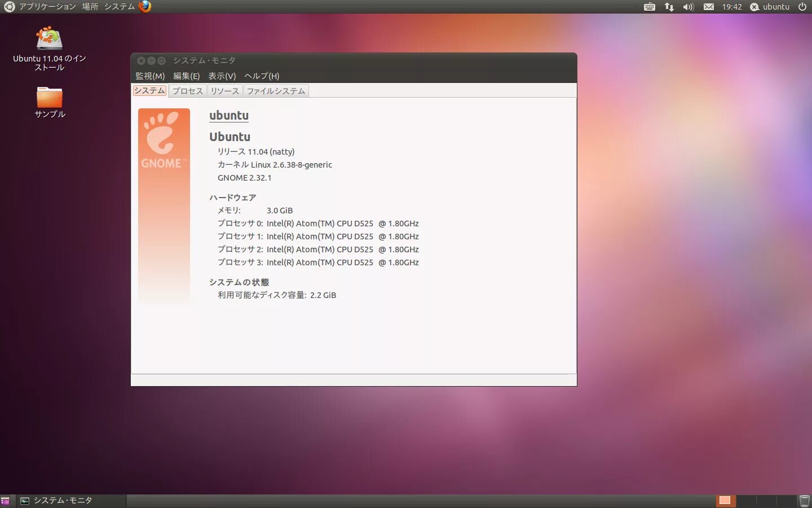Switch to the プロセス tab

[x=187, y=91]
